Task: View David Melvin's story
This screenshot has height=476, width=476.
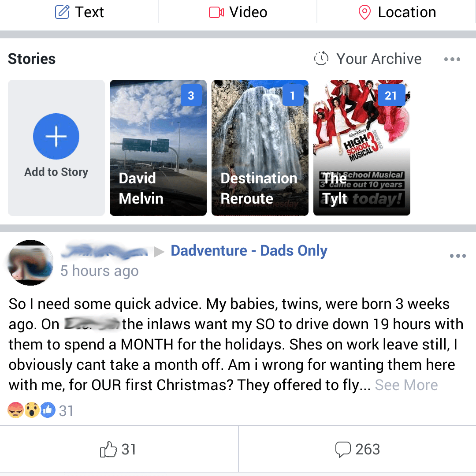Action: click(x=158, y=148)
